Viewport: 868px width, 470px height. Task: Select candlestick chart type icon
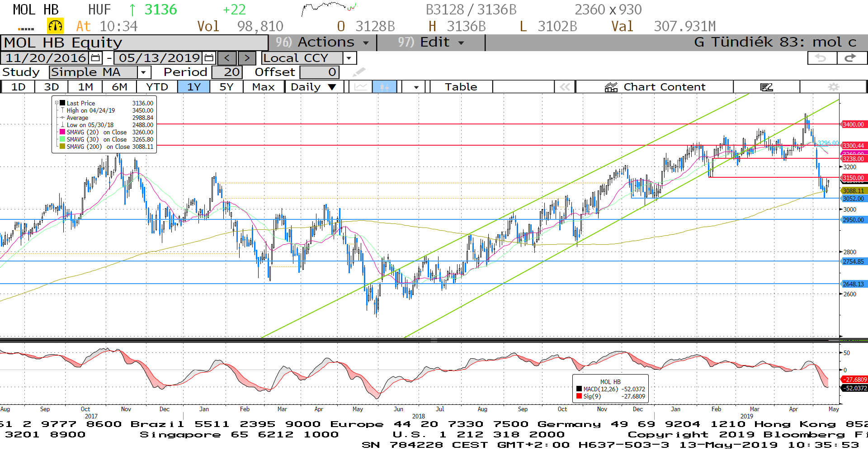pos(384,87)
